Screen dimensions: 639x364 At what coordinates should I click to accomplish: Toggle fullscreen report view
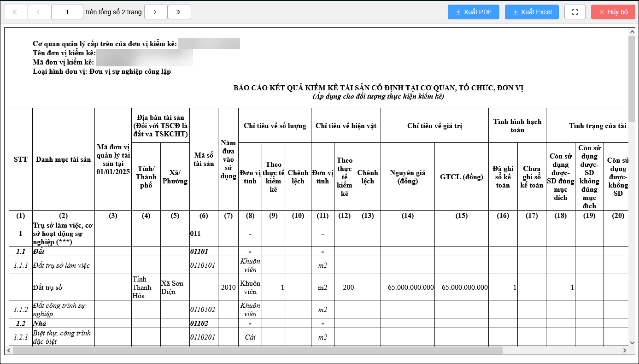coord(575,12)
